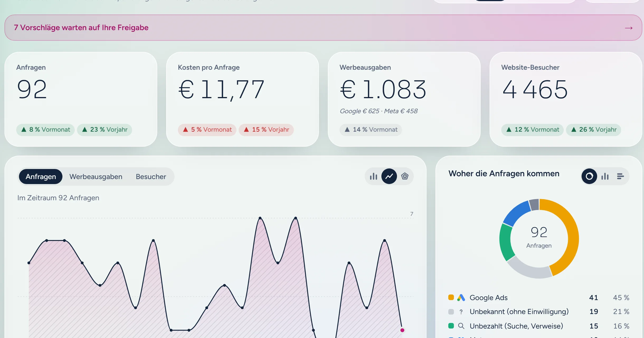
Task: Click the '8 % Vormonat' badge on Anfragen
Action: click(x=45, y=130)
